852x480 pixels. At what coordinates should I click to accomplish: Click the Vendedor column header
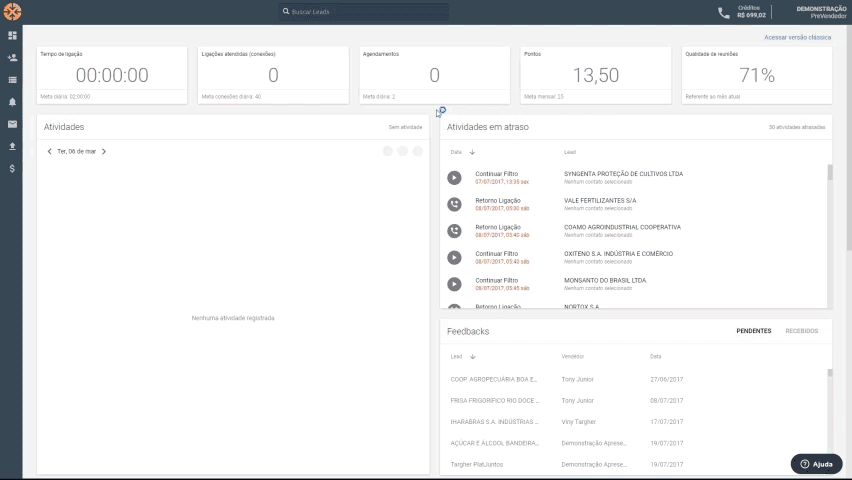click(x=573, y=357)
